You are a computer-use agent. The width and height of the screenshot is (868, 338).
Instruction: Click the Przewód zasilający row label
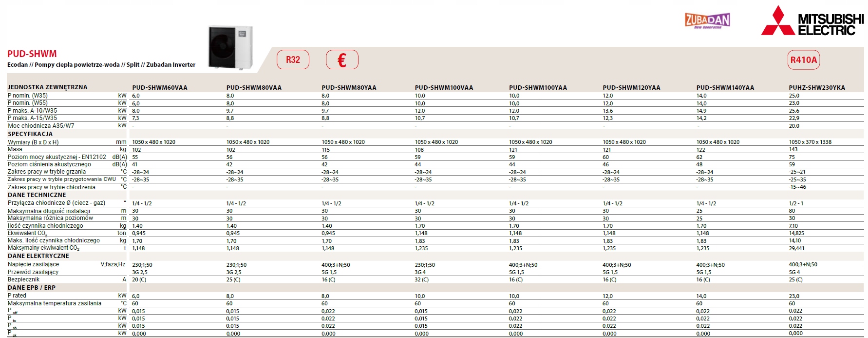[33, 272]
